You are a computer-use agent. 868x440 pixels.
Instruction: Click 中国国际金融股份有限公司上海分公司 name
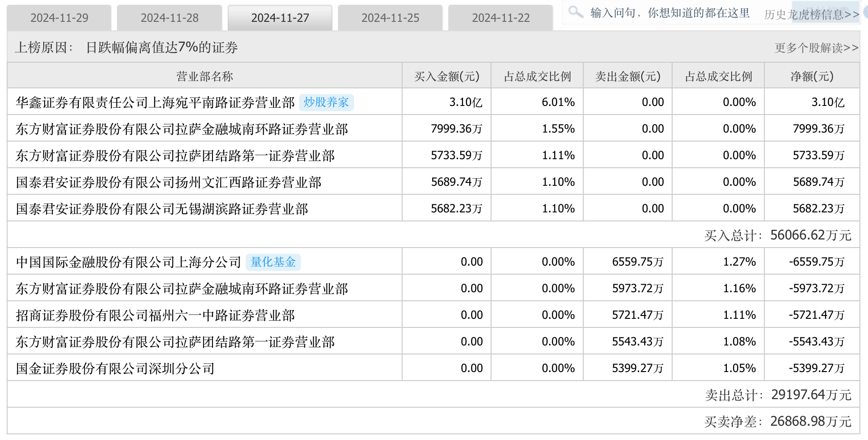click(128, 262)
